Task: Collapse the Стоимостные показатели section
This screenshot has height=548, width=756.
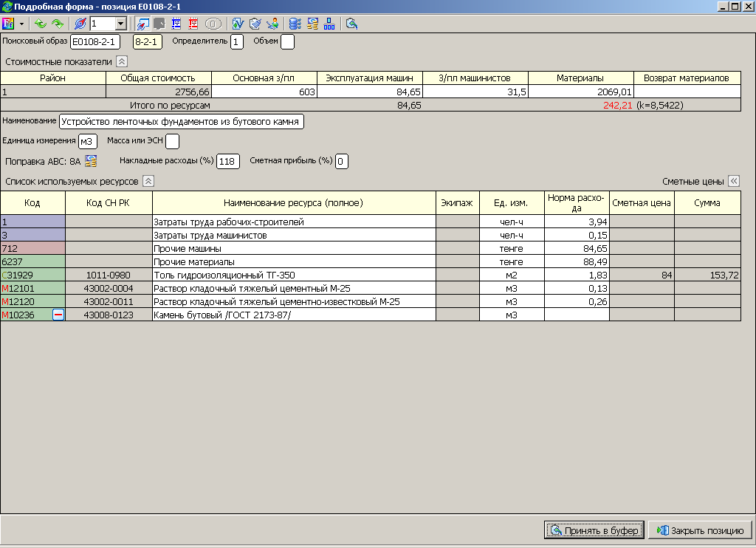Action: click(122, 62)
